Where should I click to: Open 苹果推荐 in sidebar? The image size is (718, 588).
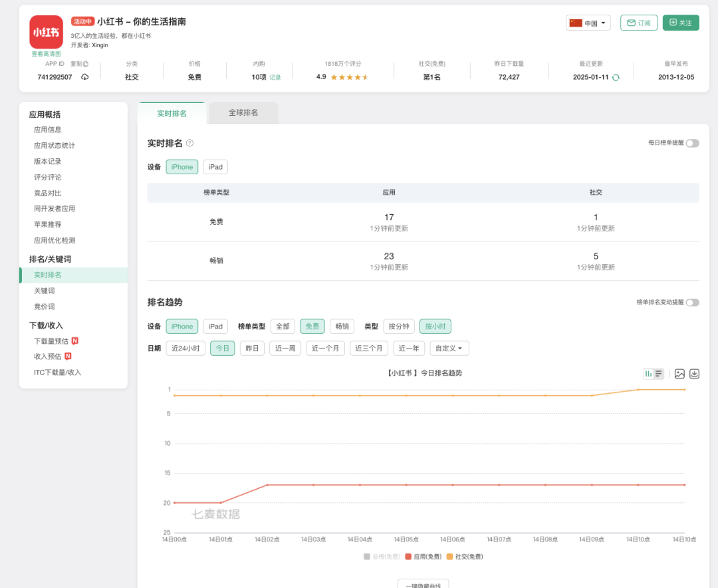[48, 225]
